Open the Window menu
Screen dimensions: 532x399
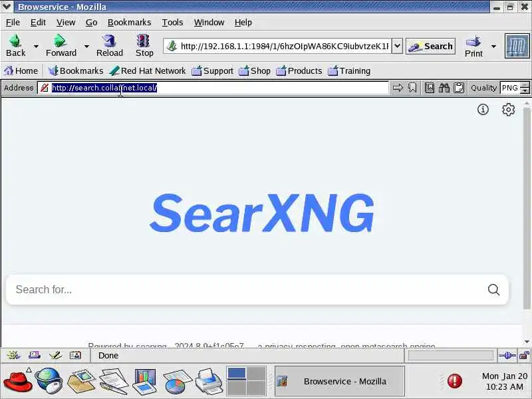point(209,23)
